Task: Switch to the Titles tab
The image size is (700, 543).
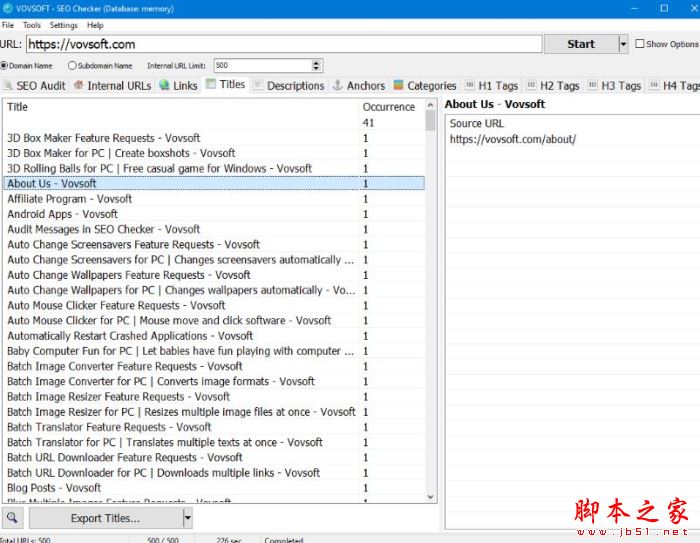Action: click(226, 84)
